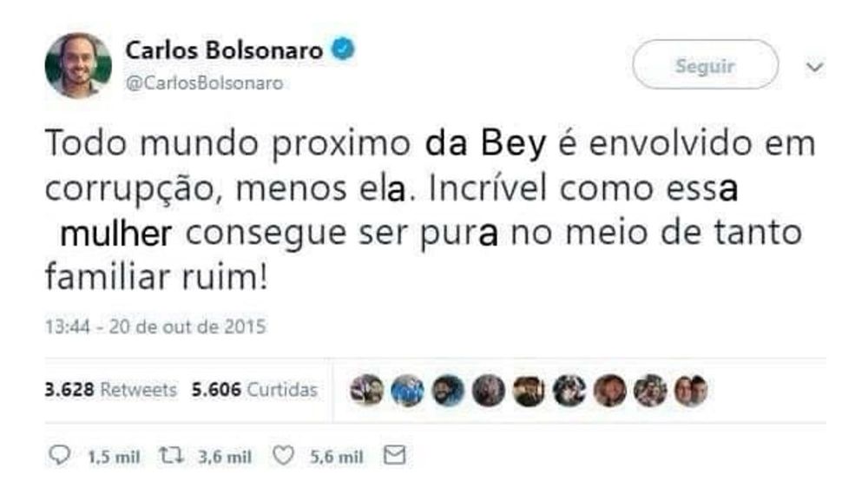Open the 5.606 Curtidas list

pyautogui.click(x=254, y=389)
